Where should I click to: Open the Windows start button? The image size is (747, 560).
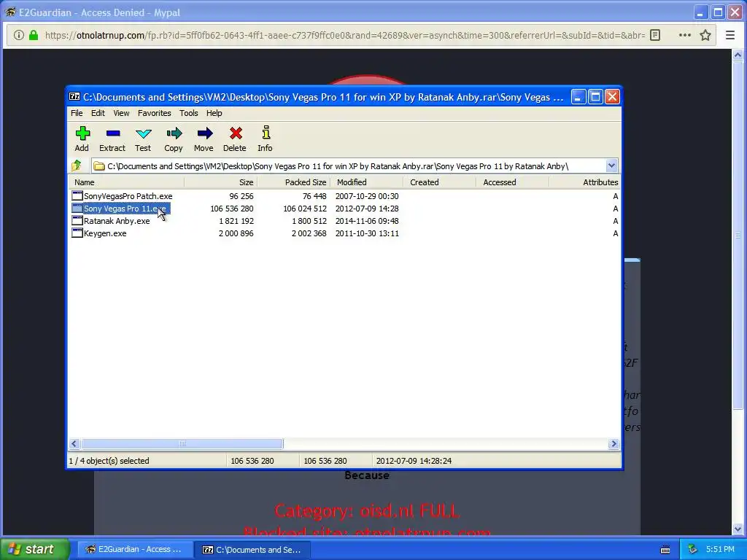[x=35, y=549]
